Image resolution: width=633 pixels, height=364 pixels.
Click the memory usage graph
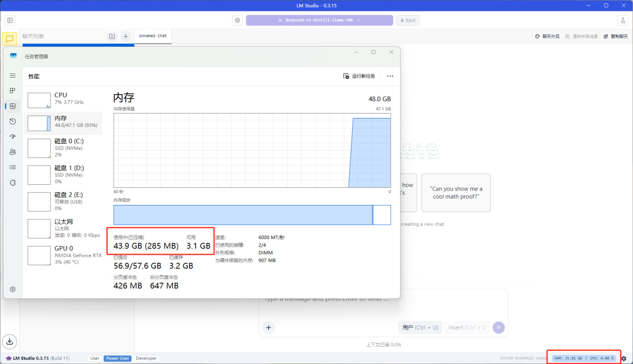pyautogui.click(x=252, y=150)
